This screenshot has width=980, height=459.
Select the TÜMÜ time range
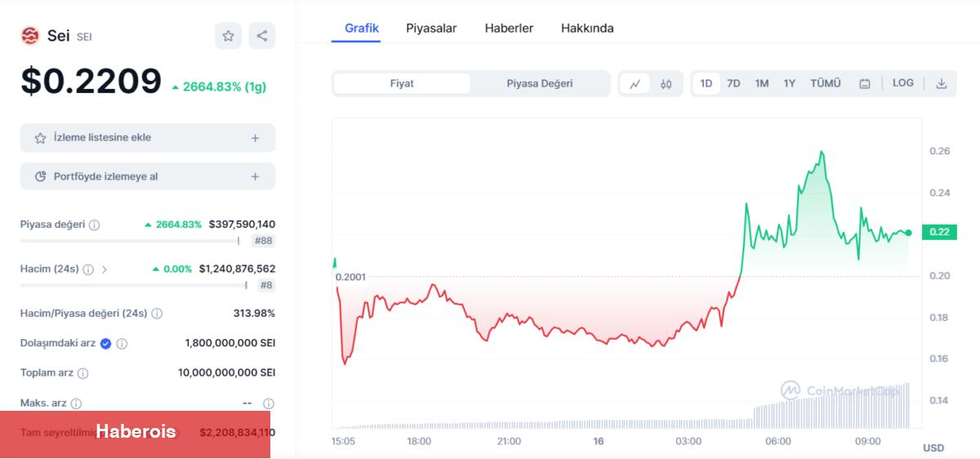[826, 83]
